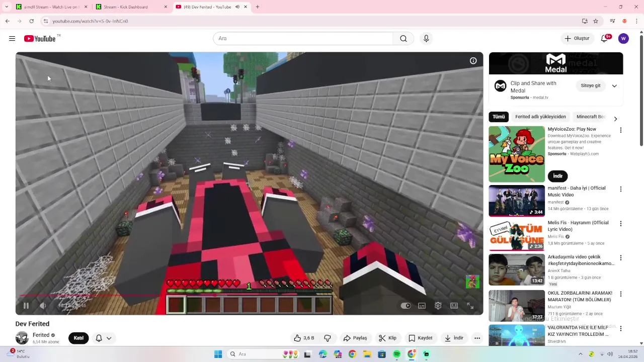
Task: Click İndir on MyVoiceZoo ad
Action: click(x=557, y=176)
